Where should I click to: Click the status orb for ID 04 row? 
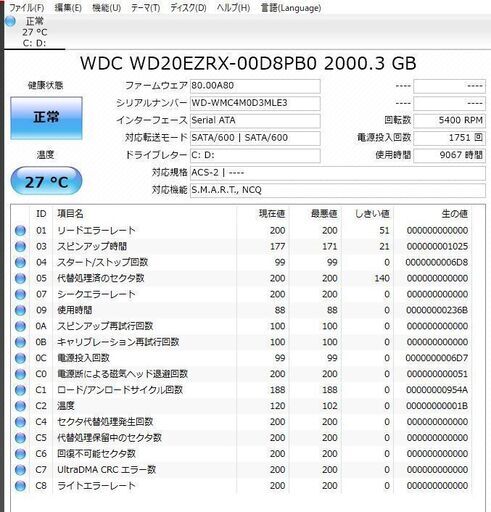(20, 263)
